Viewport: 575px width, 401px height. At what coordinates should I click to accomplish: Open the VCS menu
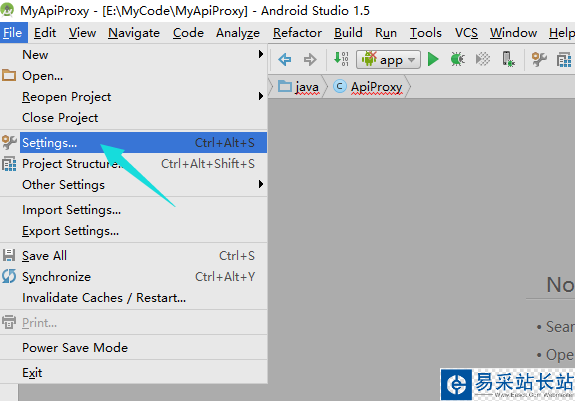(x=466, y=33)
